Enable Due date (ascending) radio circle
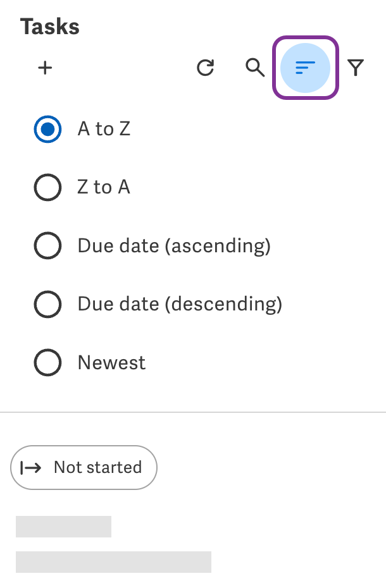 (x=47, y=245)
